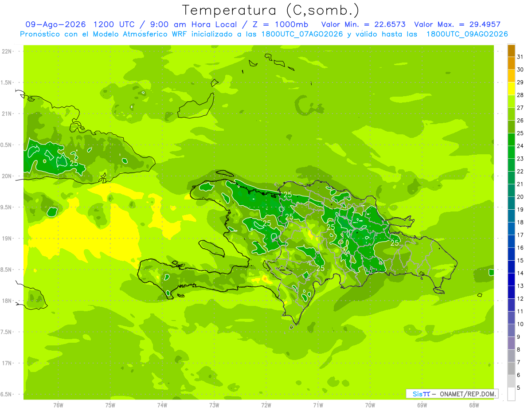The height and width of the screenshot is (411, 532).
Task: Click legend value '24' on the color bar
Action: 520,145
